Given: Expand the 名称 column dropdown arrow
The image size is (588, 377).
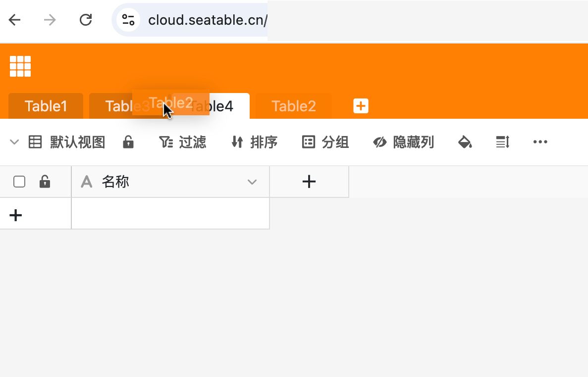Looking at the screenshot, I should tap(252, 182).
